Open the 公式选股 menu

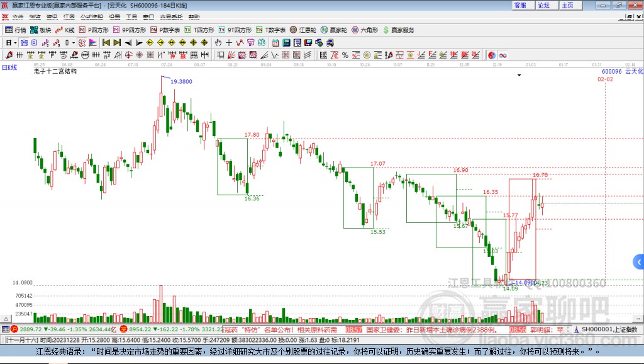pos(92,17)
